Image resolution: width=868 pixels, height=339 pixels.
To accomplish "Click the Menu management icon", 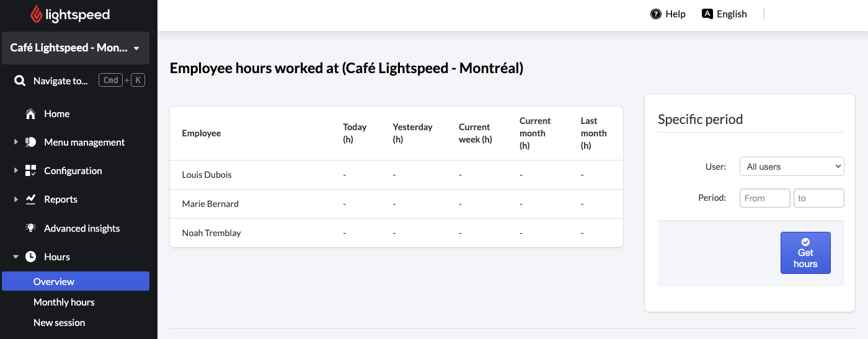I will 30,143.
